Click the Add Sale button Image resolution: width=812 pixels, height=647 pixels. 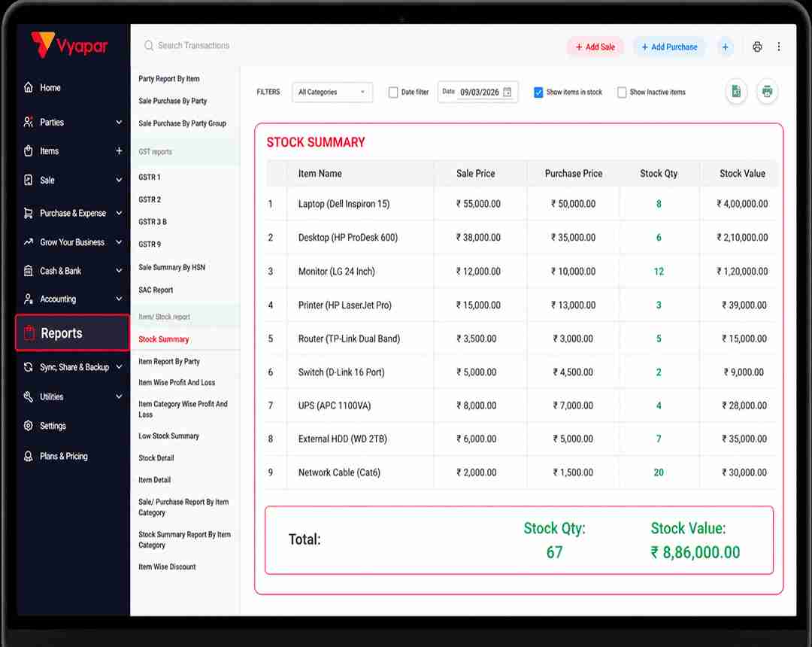[x=595, y=47]
